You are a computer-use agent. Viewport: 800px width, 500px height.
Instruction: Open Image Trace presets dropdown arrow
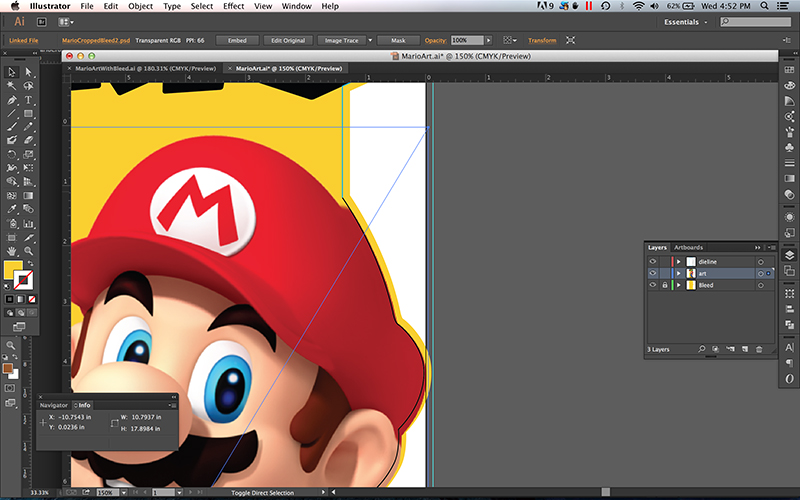click(370, 40)
